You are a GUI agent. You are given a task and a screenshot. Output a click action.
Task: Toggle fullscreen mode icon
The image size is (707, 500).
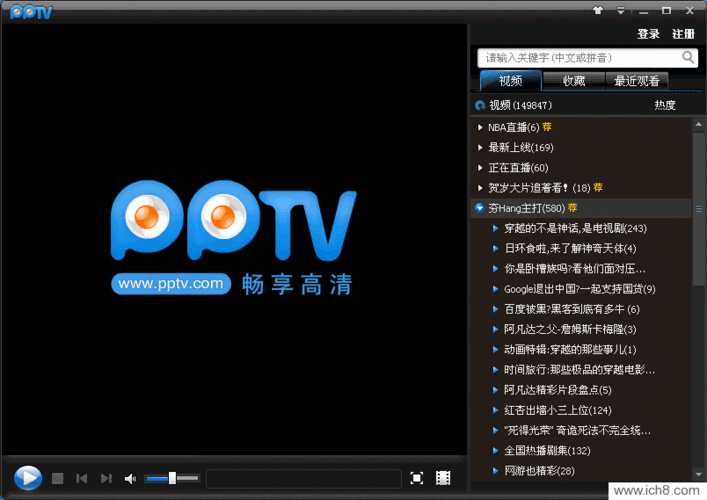pyautogui.click(x=417, y=478)
